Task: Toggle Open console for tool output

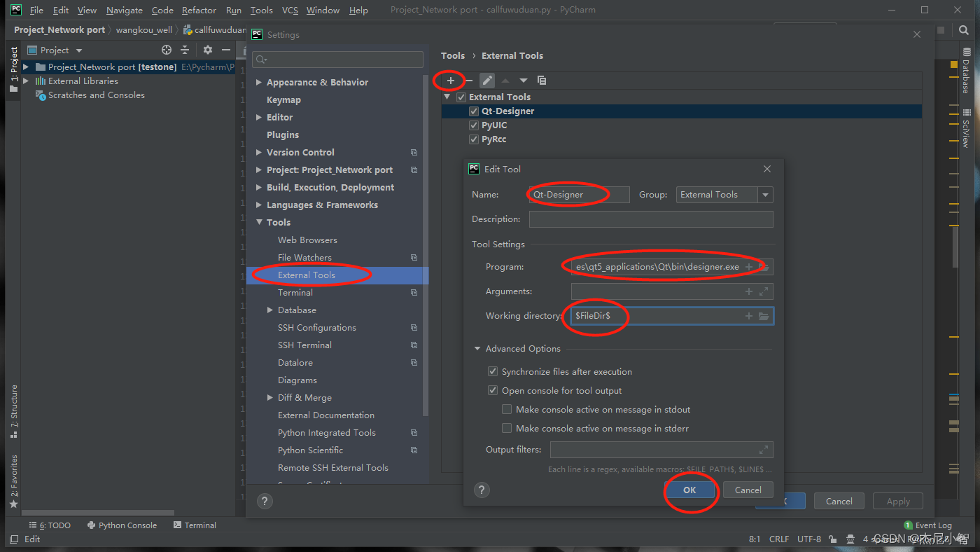Action: (x=493, y=391)
